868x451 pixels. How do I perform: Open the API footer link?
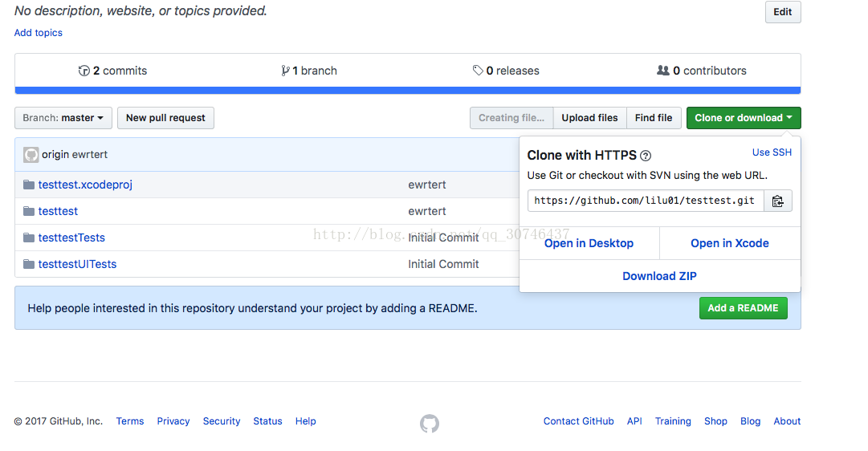[634, 421]
